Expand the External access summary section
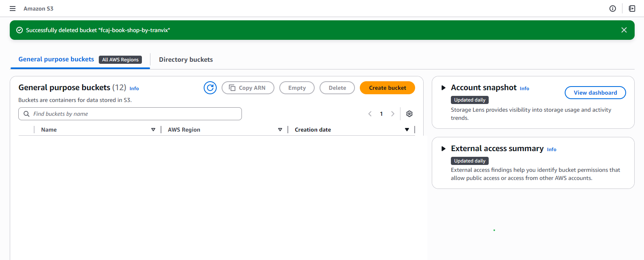The image size is (644, 260). click(x=444, y=149)
